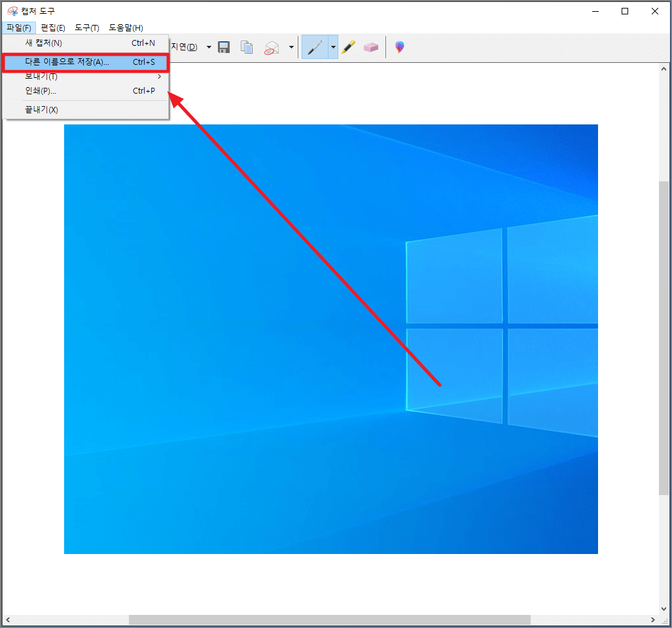Select the yellow Highlighter tool
Screen dimensions: 672x628
[348, 47]
